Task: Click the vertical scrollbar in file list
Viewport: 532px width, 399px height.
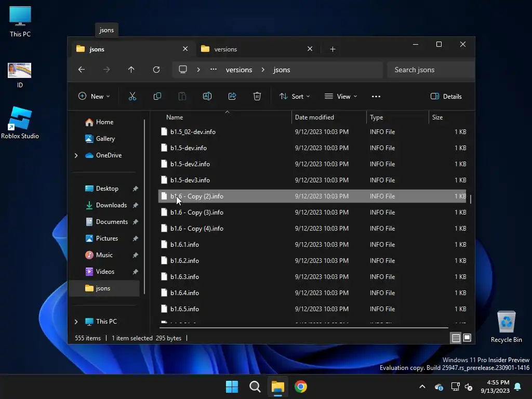Action: coord(471,199)
